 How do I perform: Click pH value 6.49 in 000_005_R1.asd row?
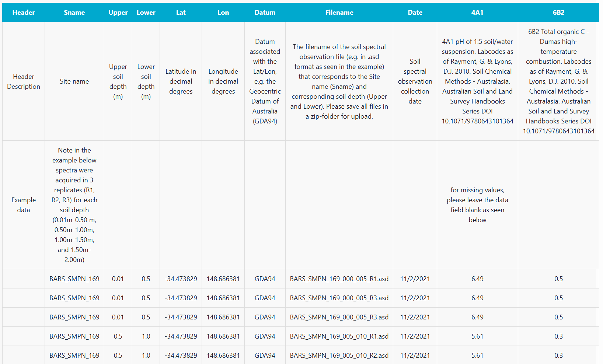coord(477,279)
